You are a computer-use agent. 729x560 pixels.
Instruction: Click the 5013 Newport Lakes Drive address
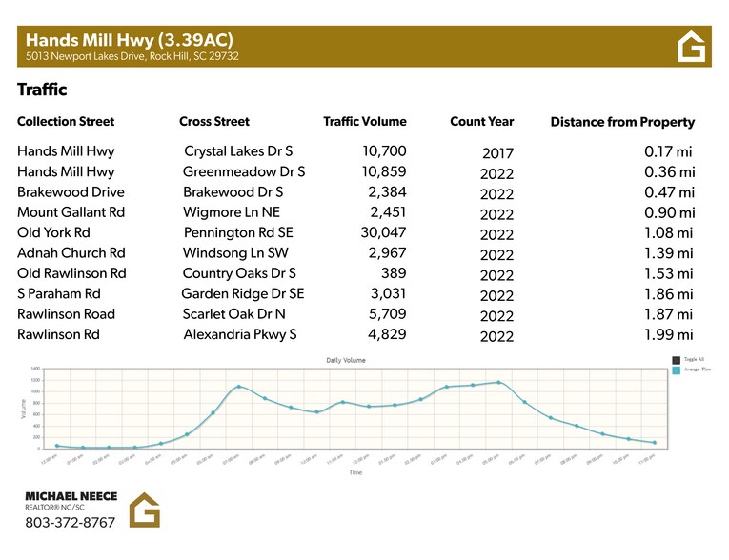coord(132,56)
